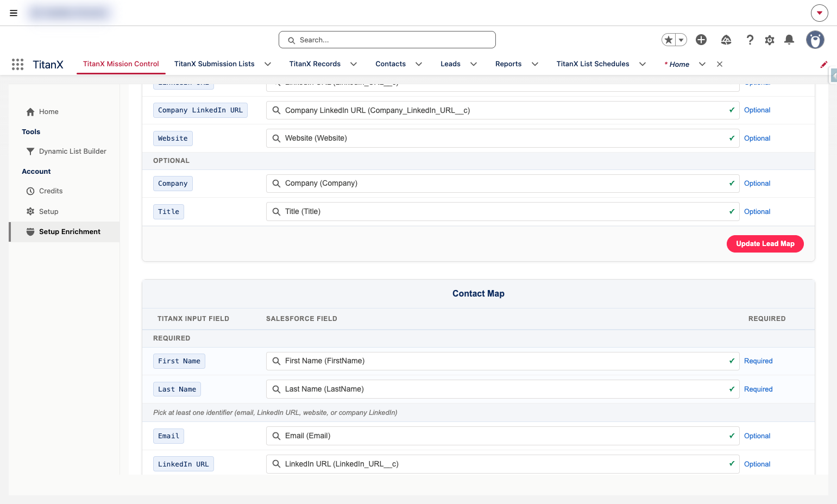Open the Trailhead guidance icon
The image size is (837, 504).
coord(726,40)
